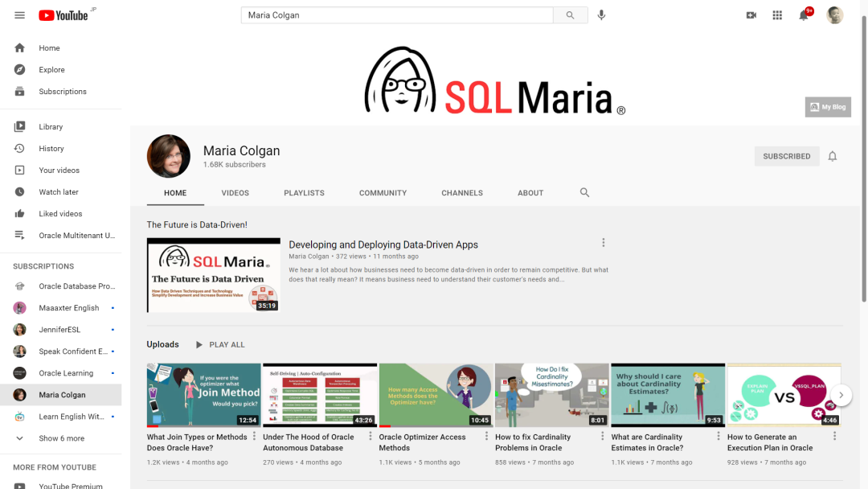Open Speak Confident English subscription
This screenshot has height=489, width=868.
click(x=61, y=351)
